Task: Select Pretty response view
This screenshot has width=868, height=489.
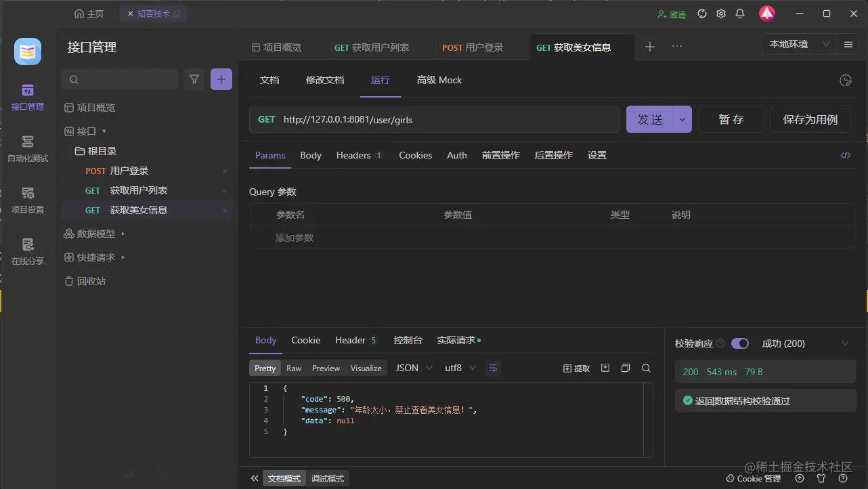Action: pos(265,368)
